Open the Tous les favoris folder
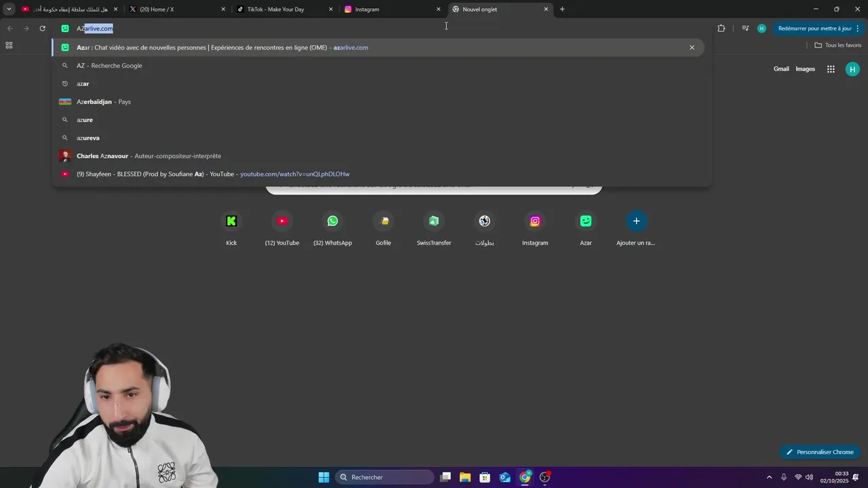Screen dimensions: 868x488 [838, 45]
